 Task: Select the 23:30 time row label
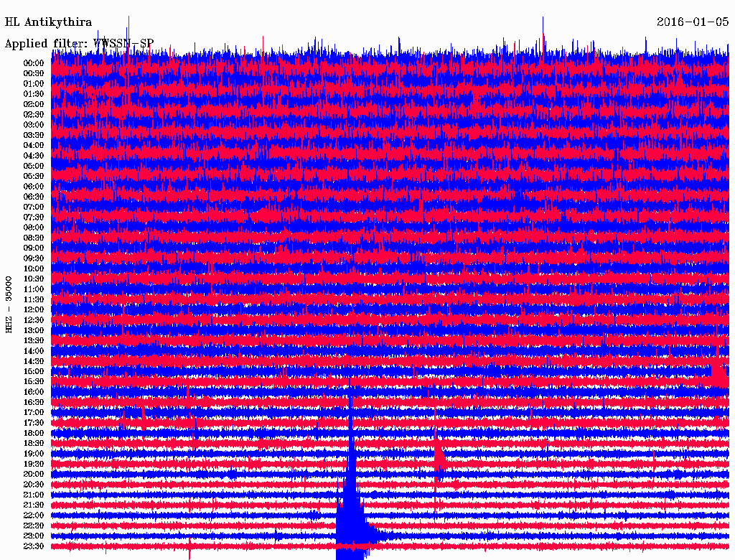click(x=34, y=546)
